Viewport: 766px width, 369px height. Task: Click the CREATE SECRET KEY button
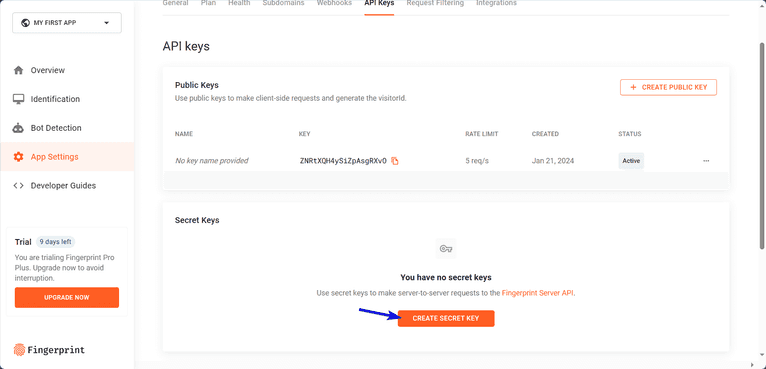point(446,318)
